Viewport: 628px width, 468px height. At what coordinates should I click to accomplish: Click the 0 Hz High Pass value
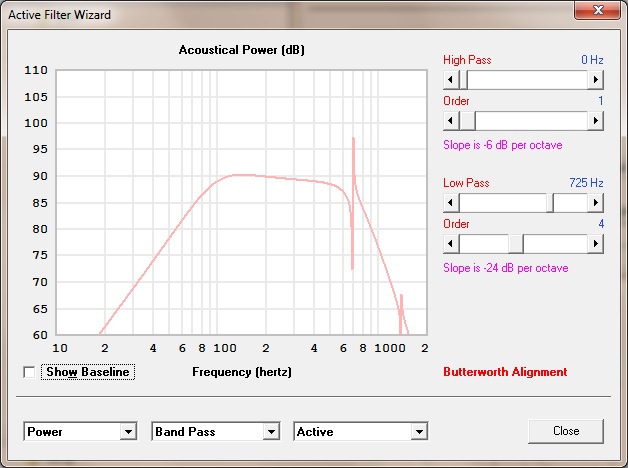click(592, 60)
